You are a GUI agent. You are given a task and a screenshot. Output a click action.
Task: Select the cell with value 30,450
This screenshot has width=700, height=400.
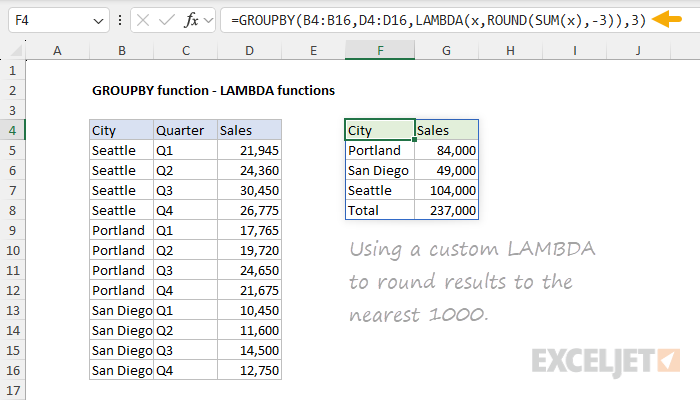coord(250,191)
